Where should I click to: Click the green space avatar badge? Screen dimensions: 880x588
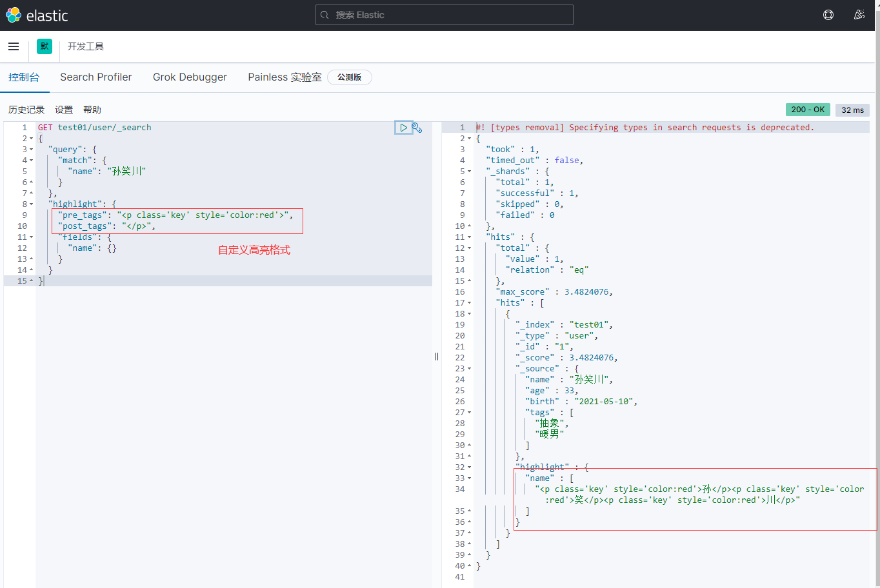(x=45, y=46)
